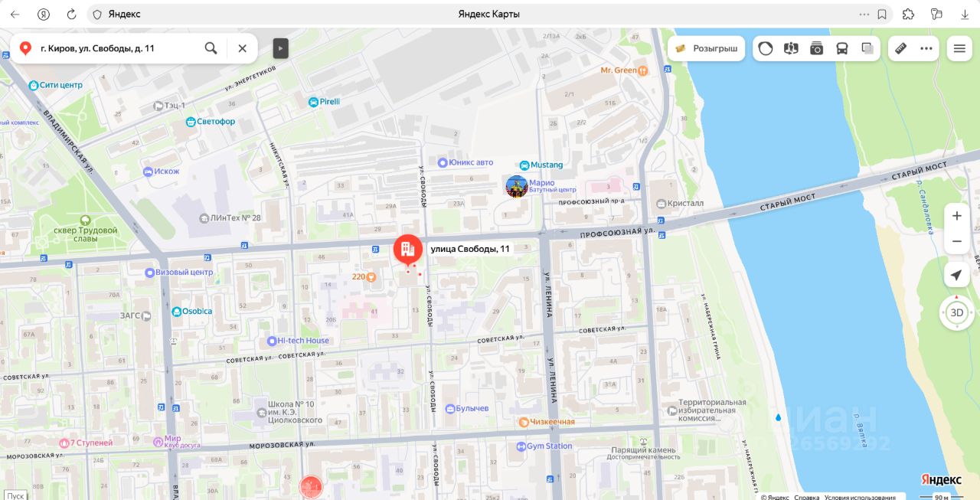This screenshot has height=500, width=980.
Task: Select the Pirelli place marker
Action: coord(313,102)
